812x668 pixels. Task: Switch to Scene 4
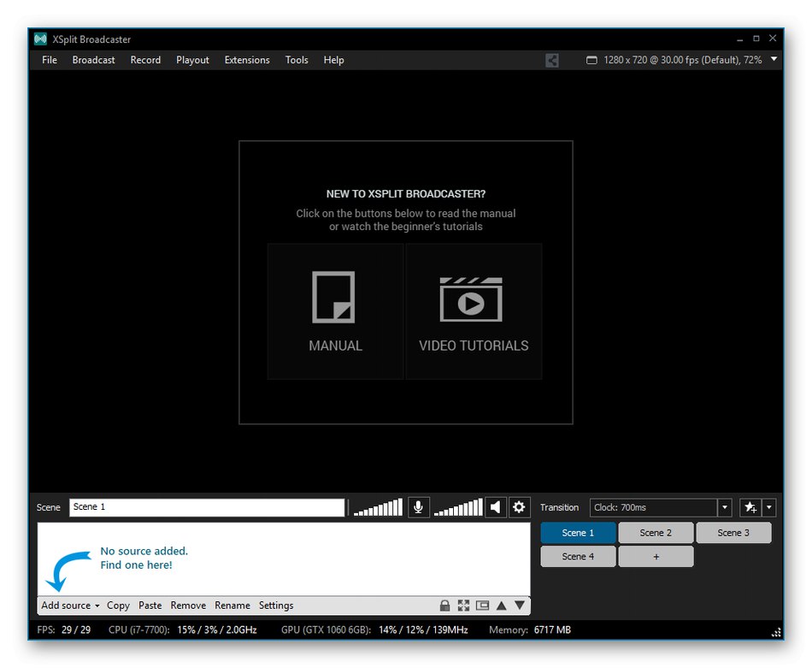pos(579,557)
